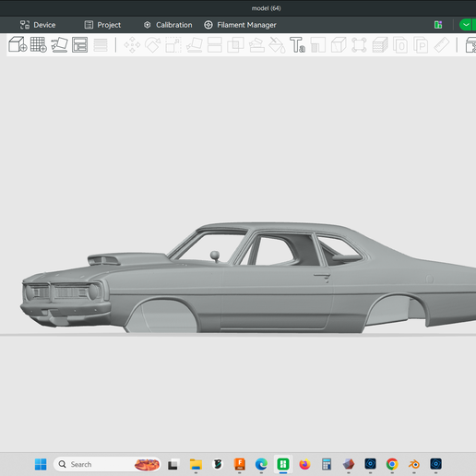The image size is (476, 476).
Task: Open Google Chrome from the taskbar
Action: tap(392, 464)
